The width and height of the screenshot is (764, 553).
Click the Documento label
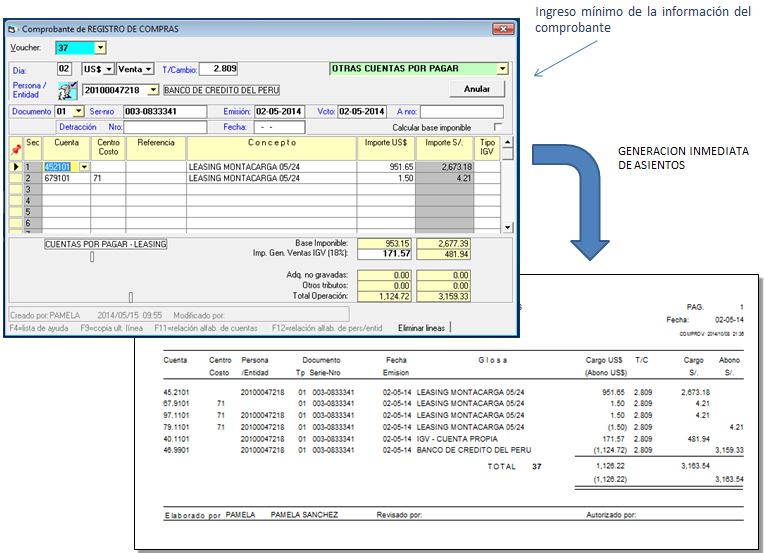[32, 112]
